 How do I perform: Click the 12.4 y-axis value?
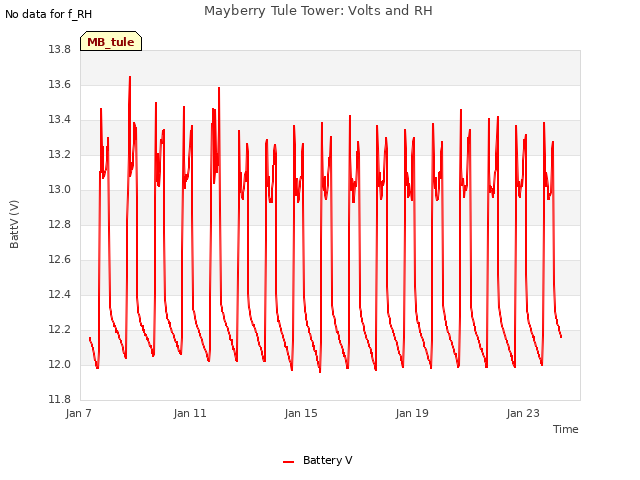(60, 294)
